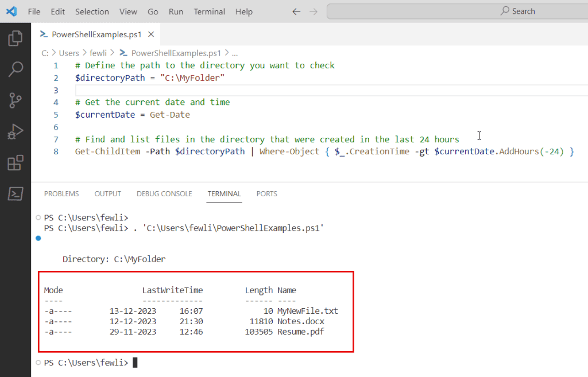Switch to the DEBUG CONSOLE tab
Image resolution: width=588 pixels, height=377 pixels.
pyautogui.click(x=164, y=194)
